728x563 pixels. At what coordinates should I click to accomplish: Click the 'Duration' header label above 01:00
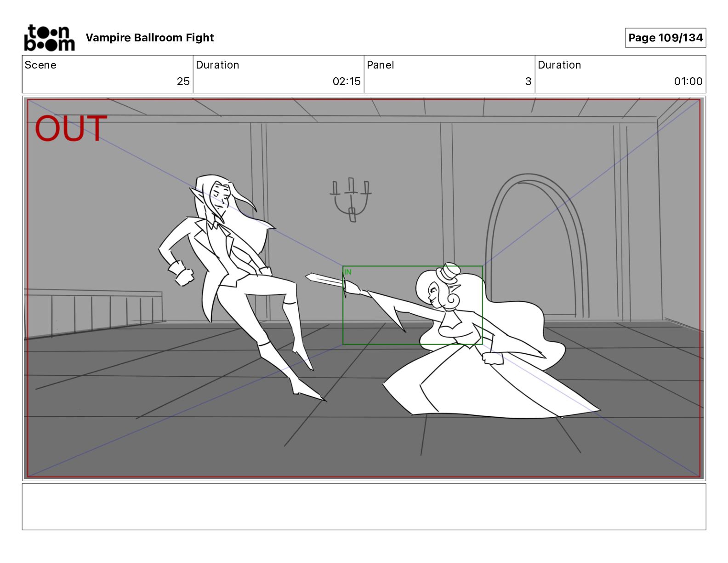pos(559,65)
